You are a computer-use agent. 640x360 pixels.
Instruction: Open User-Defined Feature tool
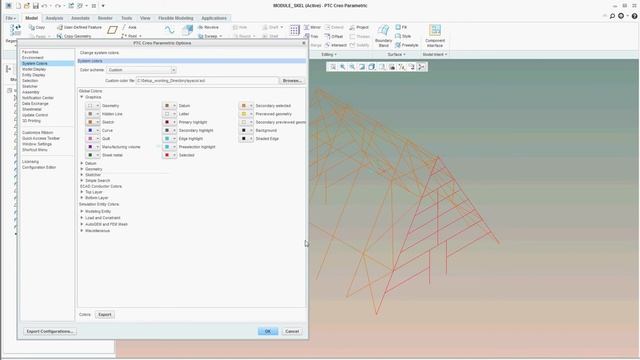[79, 27]
